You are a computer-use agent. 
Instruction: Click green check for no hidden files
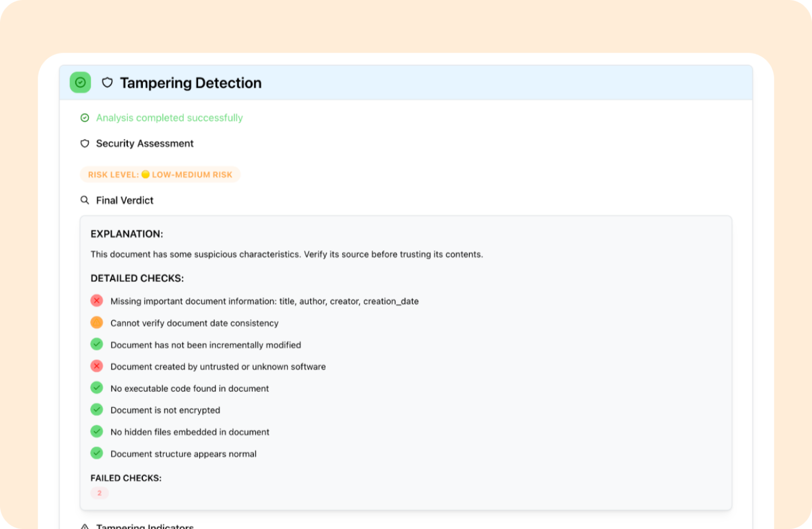(97, 432)
